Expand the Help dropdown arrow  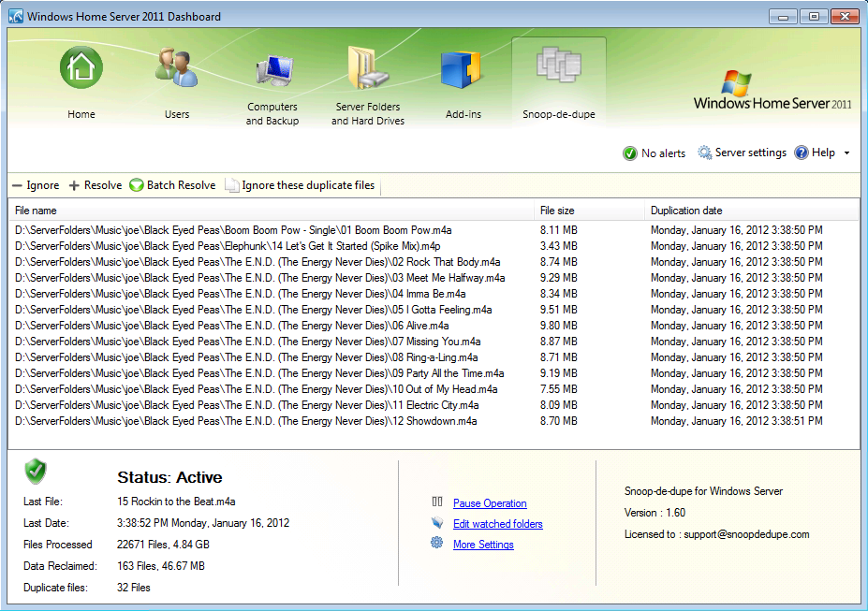tap(846, 153)
